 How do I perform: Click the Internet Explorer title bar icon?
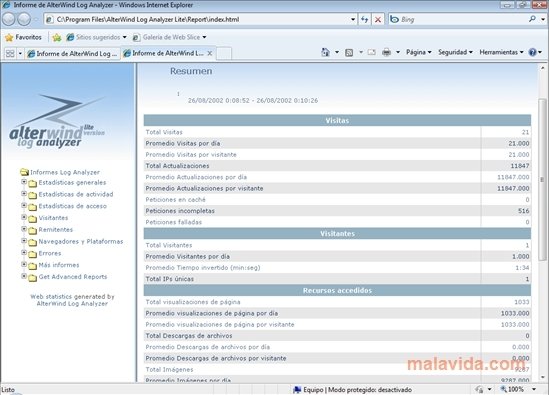point(6,5)
